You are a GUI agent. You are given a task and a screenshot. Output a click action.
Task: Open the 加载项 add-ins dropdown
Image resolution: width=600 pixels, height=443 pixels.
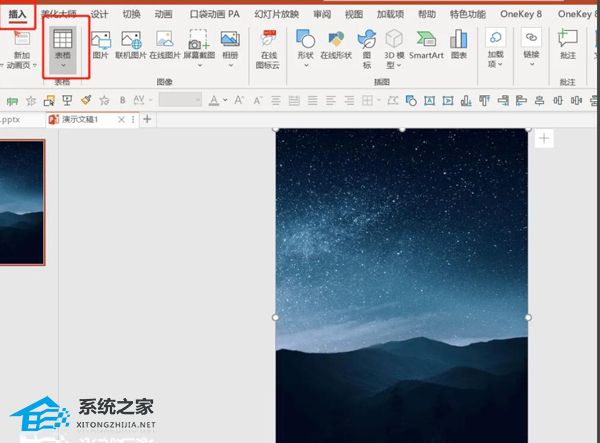coord(495,62)
